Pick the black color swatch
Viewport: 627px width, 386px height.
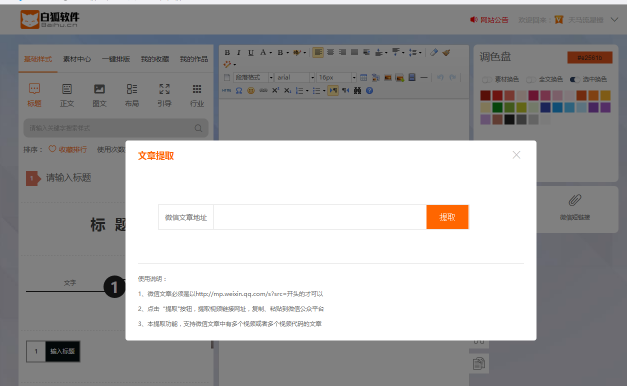[x=509, y=119]
